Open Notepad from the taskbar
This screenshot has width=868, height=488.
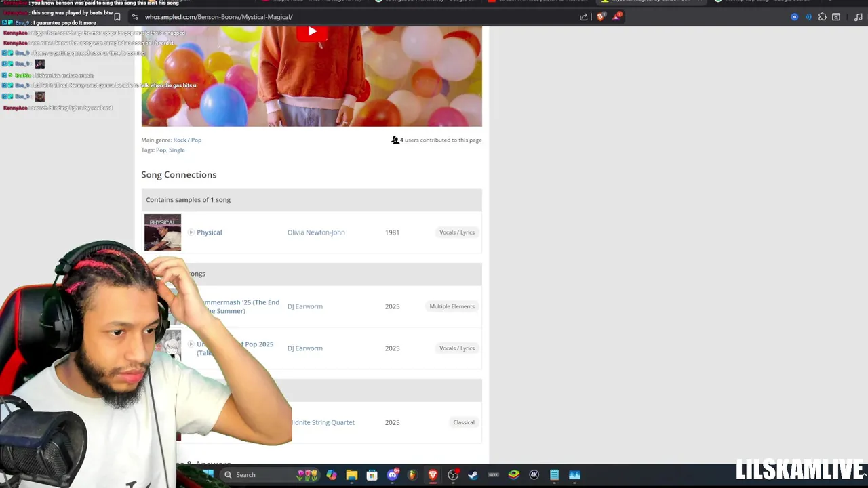(x=554, y=475)
